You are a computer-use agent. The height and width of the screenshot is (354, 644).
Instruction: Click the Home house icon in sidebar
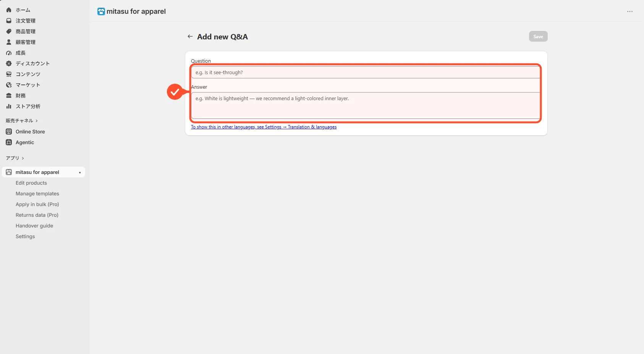tap(9, 10)
